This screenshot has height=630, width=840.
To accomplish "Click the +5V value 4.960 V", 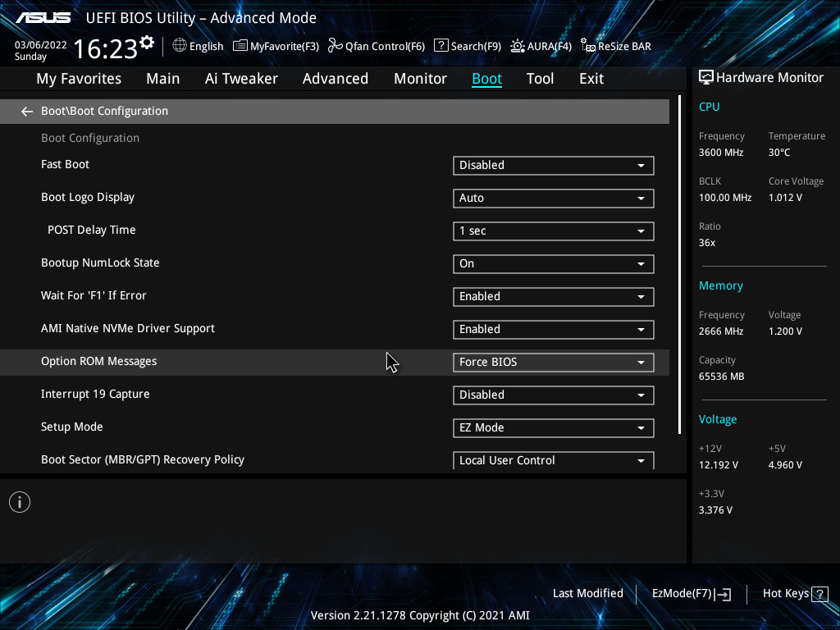I will coord(785,465).
